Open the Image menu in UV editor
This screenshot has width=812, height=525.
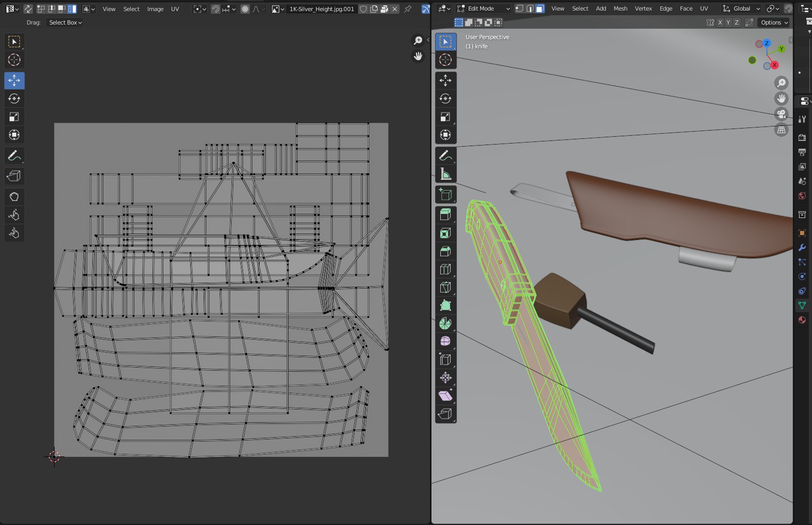point(155,9)
